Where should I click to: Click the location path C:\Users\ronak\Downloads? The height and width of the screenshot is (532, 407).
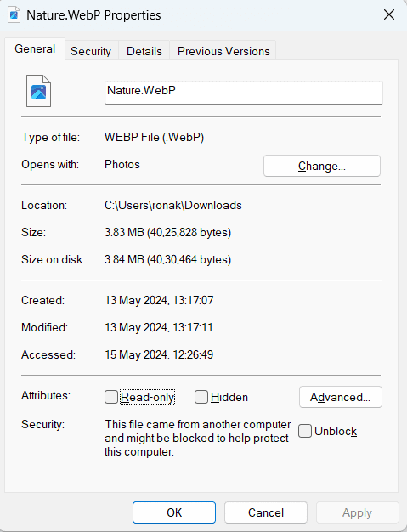[x=173, y=206]
